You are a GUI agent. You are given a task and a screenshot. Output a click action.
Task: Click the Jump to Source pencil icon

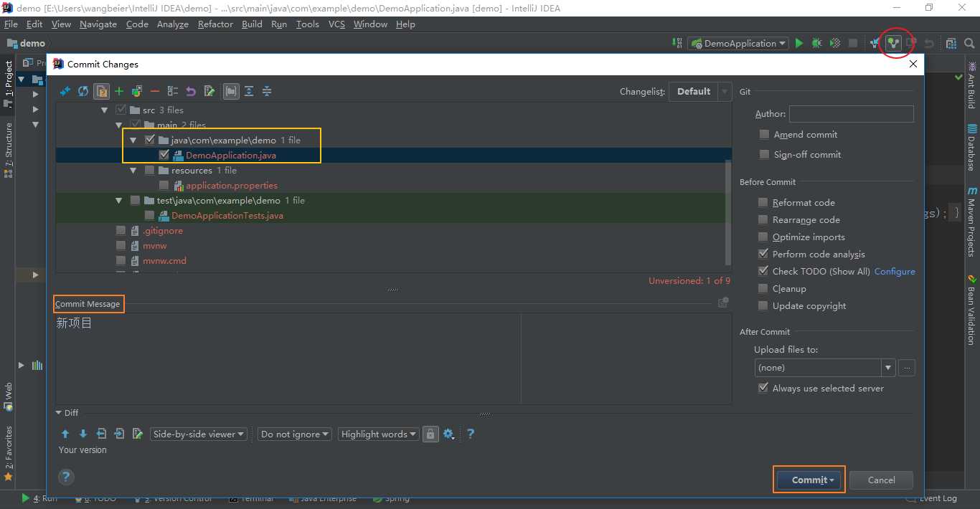pos(209,91)
